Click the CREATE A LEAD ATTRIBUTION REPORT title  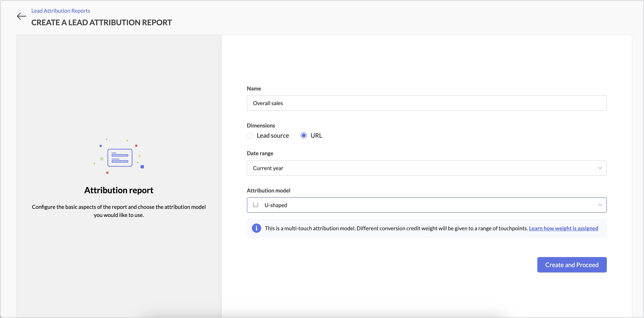pos(101,23)
